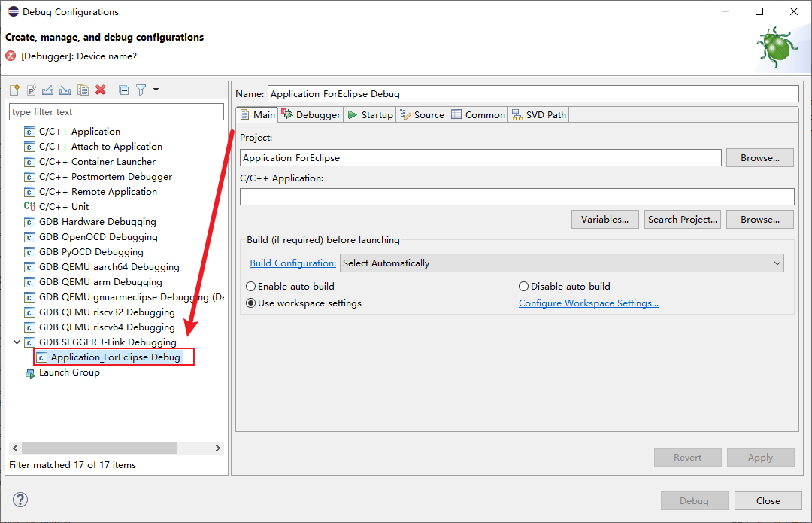812x523 pixels.
Task: Select GDB Hardware Debugging
Action: point(97,222)
